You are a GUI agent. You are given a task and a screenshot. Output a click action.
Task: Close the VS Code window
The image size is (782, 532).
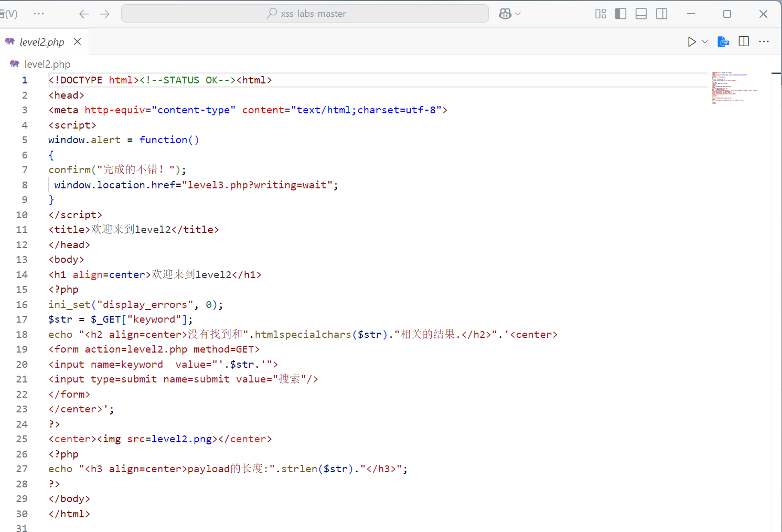(763, 14)
